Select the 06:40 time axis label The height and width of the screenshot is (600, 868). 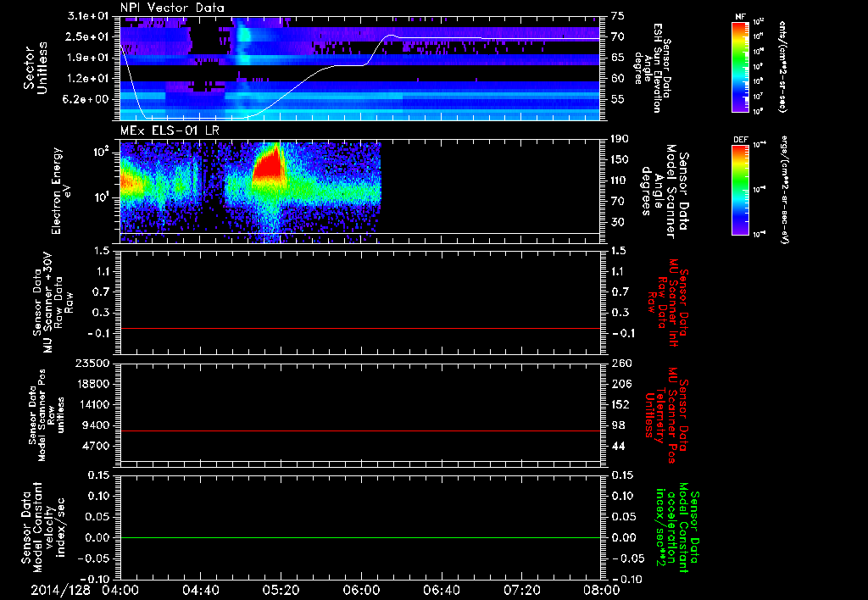pos(441,590)
